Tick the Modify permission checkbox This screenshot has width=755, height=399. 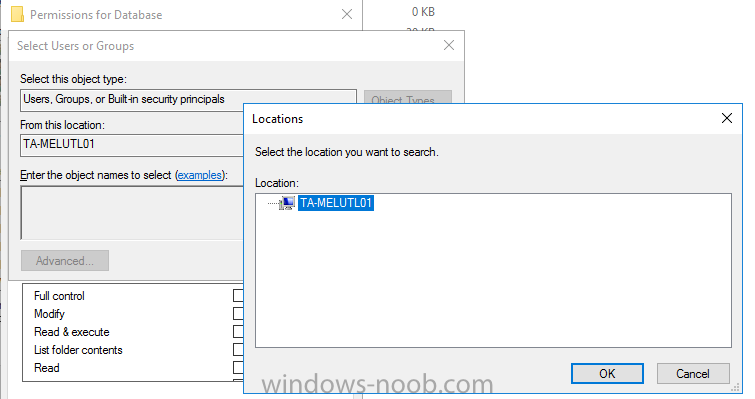238,314
